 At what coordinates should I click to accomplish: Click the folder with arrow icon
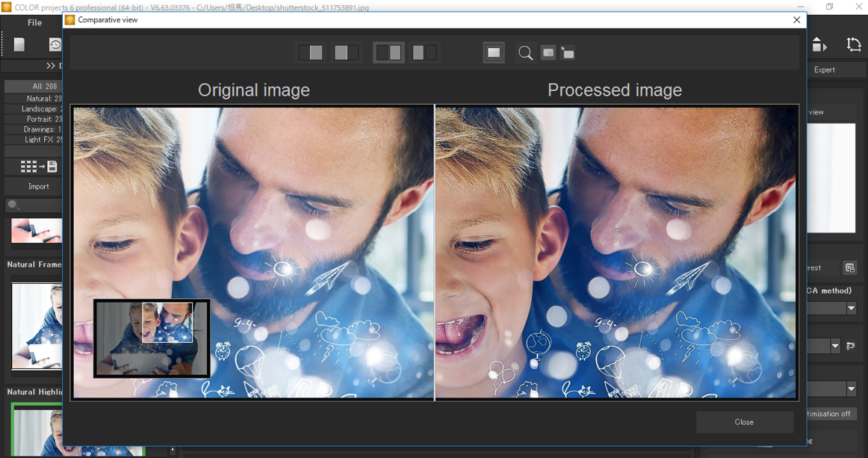pyautogui.click(x=568, y=53)
